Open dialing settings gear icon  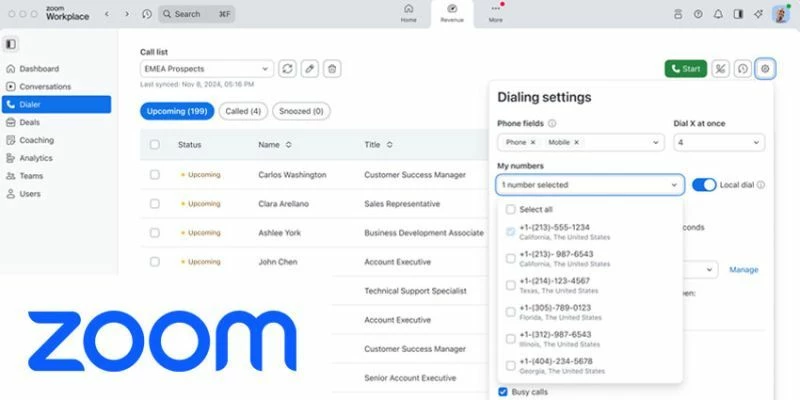point(765,69)
